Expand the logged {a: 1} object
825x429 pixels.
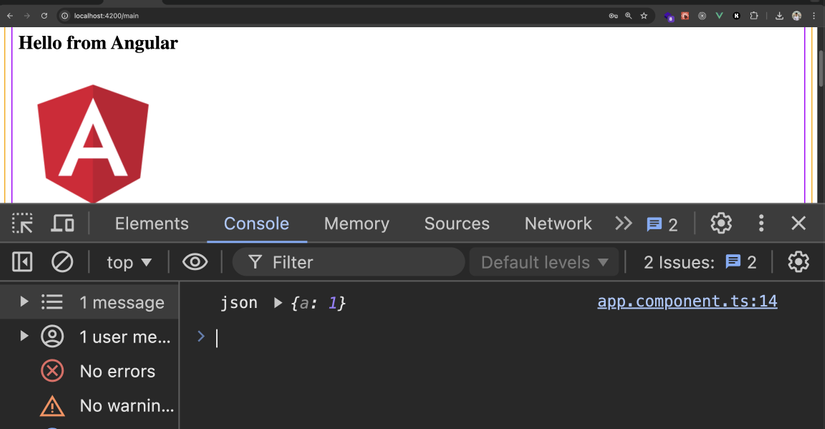(x=278, y=303)
